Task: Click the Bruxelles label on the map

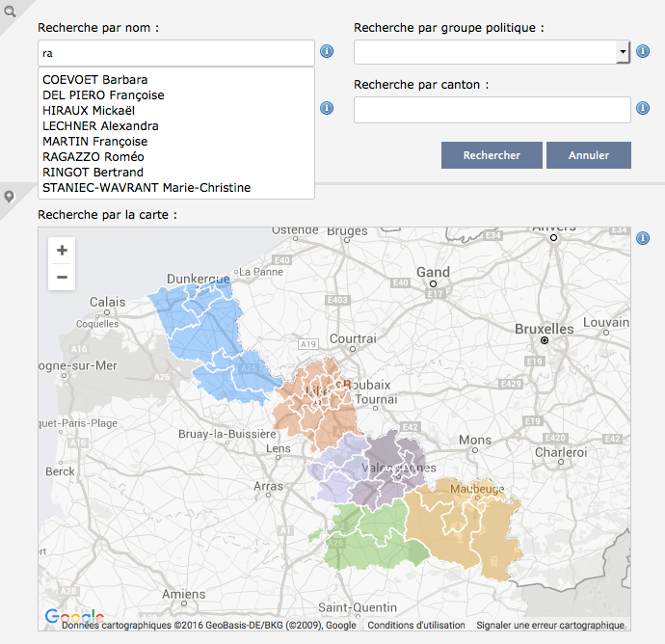Action: point(545,329)
